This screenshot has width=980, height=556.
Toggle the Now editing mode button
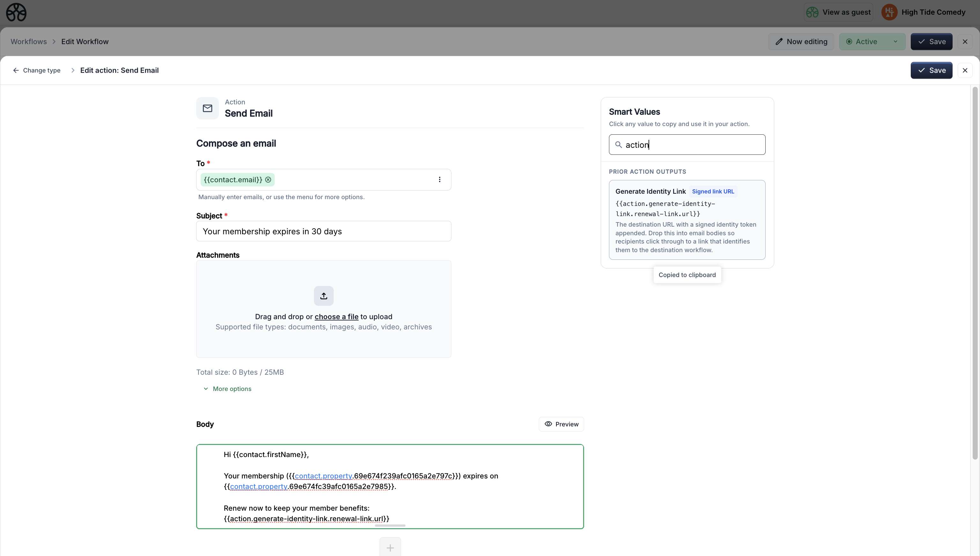pos(801,41)
